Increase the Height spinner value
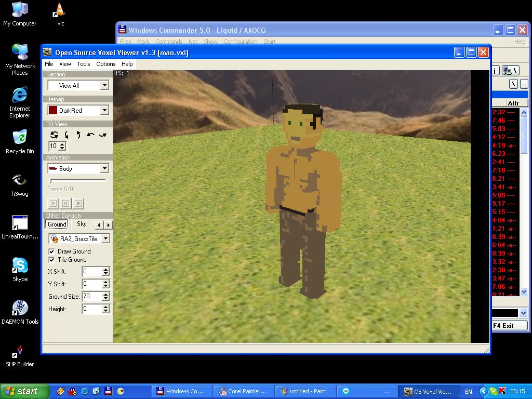This screenshot has height=399, width=532. point(106,307)
